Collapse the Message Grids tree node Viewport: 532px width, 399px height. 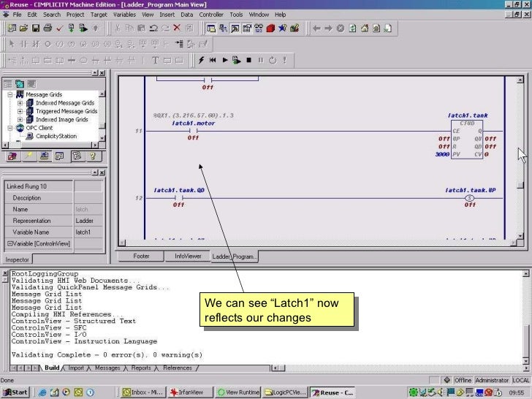coord(10,95)
